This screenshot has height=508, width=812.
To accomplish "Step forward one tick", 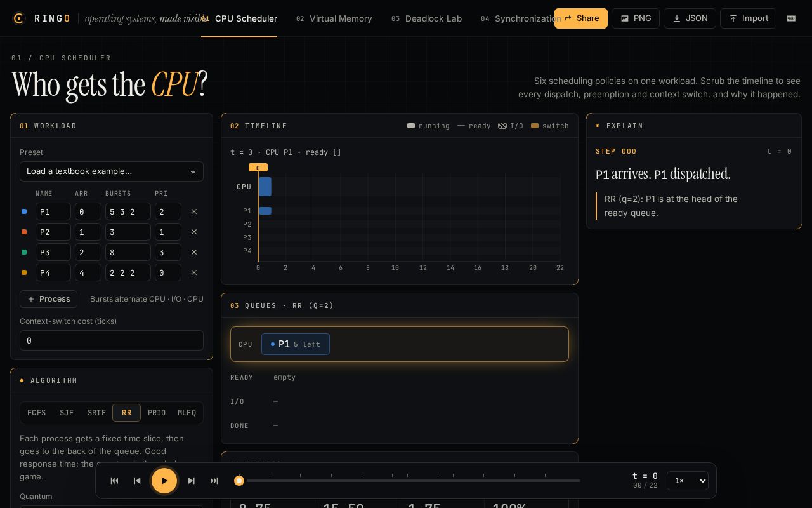I will pyautogui.click(x=192, y=481).
